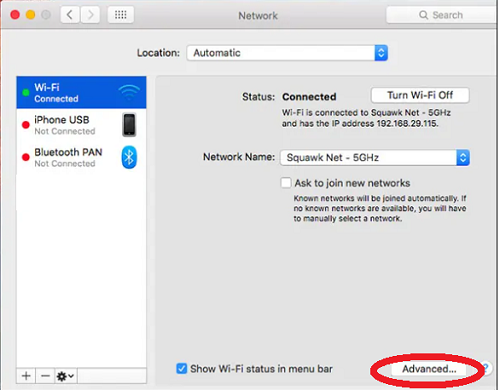The width and height of the screenshot is (500, 390).
Task: Enable Ask to join new networks
Action: [x=286, y=183]
